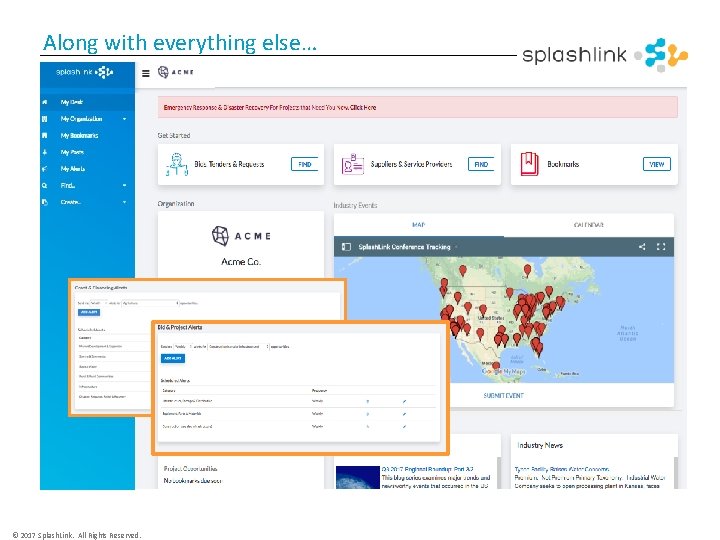This screenshot has height=540, width=720.
Task: Click the My Posts sidebar icon
Action: (45, 152)
